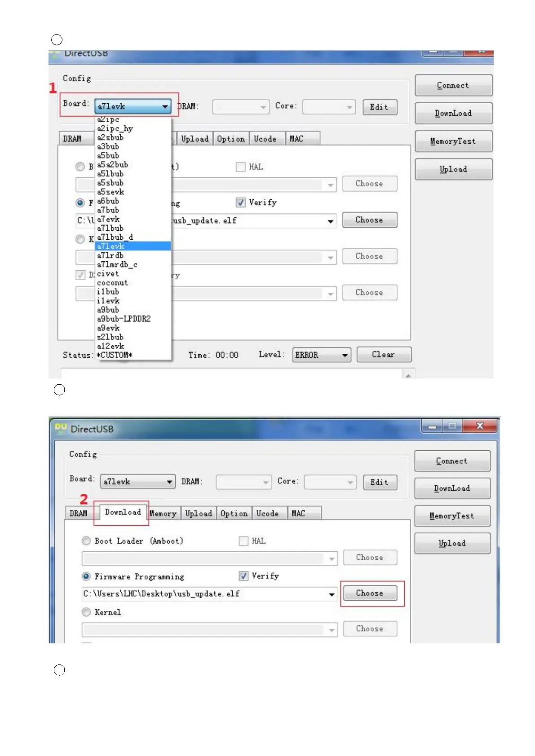Switch to the Download tab
Image resolution: width=535 pixels, height=756 pixels.
pos(123,512)
